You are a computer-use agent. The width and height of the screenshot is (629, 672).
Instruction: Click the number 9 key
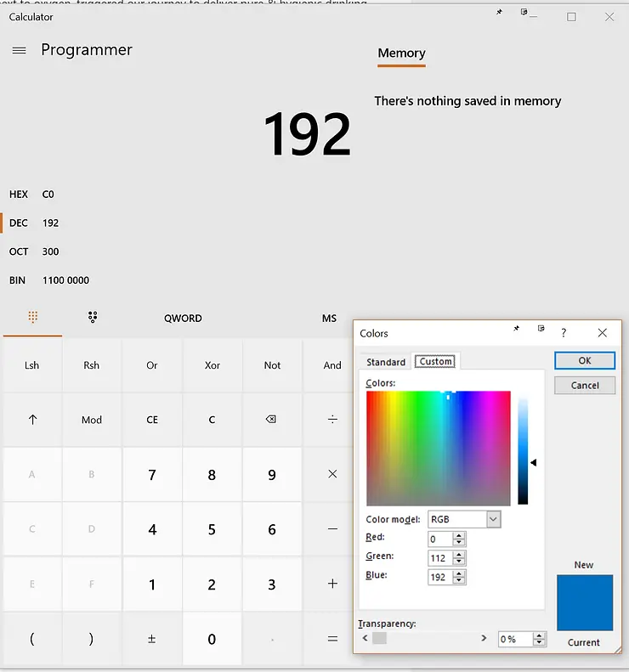tap(271, 474)
